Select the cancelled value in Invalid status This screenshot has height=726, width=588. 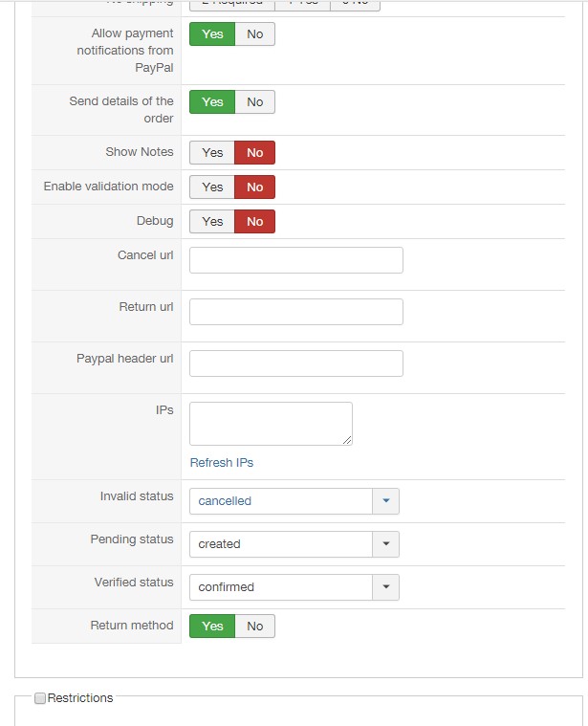click(280, 501)
